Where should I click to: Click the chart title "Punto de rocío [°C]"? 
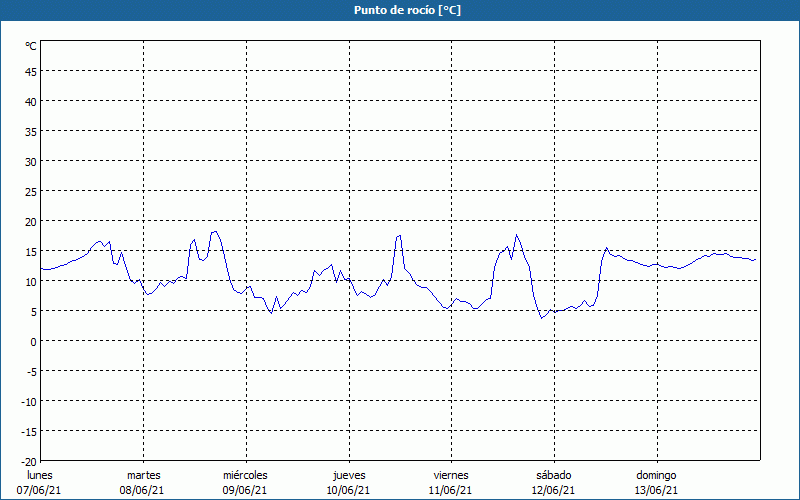coord(400,10)
